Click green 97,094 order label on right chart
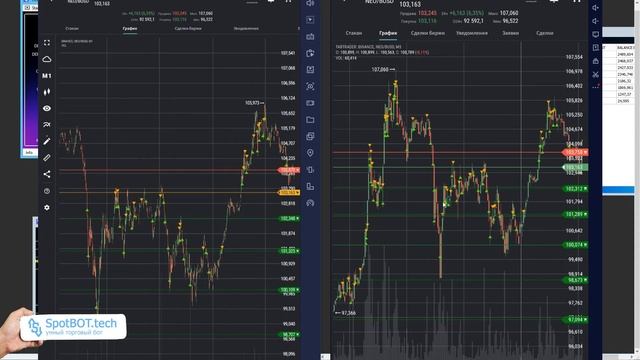Image resolution: width=640 pixels, height=360 pixels. pos(575,320)
